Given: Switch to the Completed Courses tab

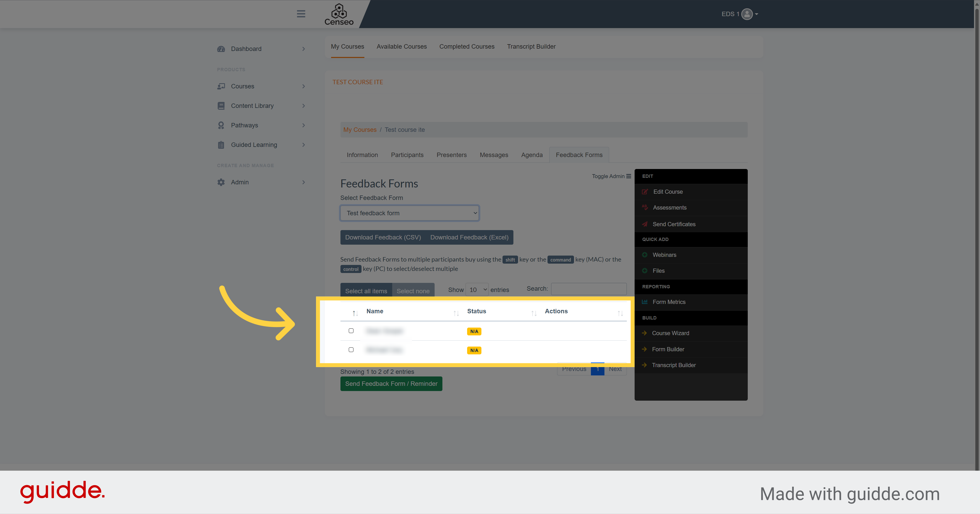Looking at the screenshot, I should 467,46.
